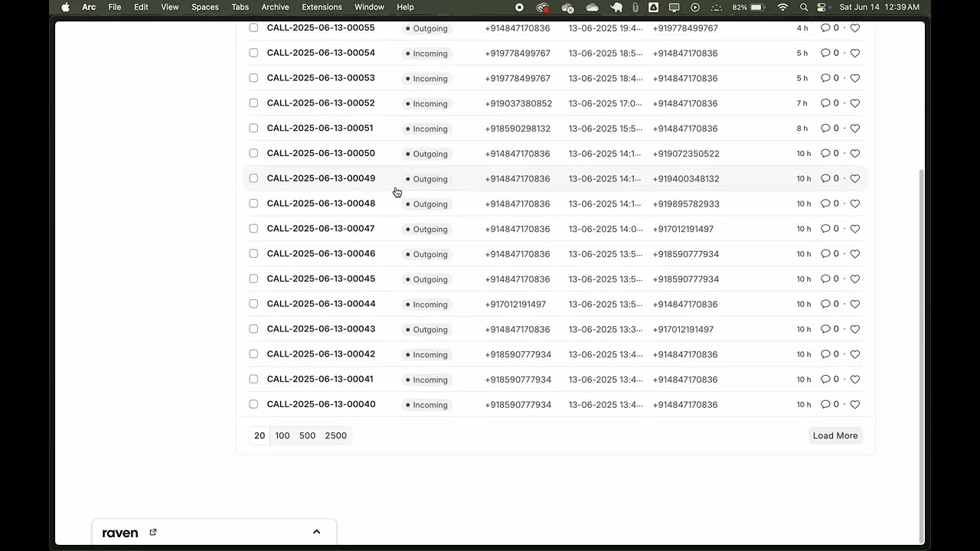Click number +919037380852
Screen dimensions: 980x551
[518, 103]
